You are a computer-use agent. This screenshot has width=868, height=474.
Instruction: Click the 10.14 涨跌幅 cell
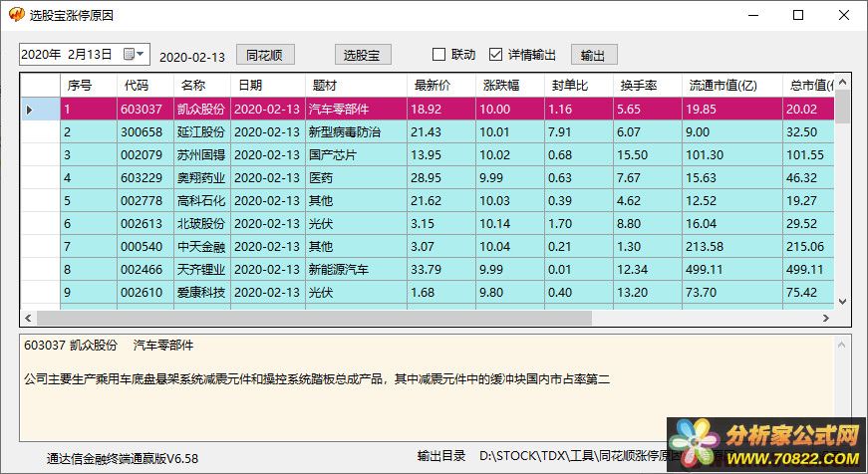tap(510, 223)
